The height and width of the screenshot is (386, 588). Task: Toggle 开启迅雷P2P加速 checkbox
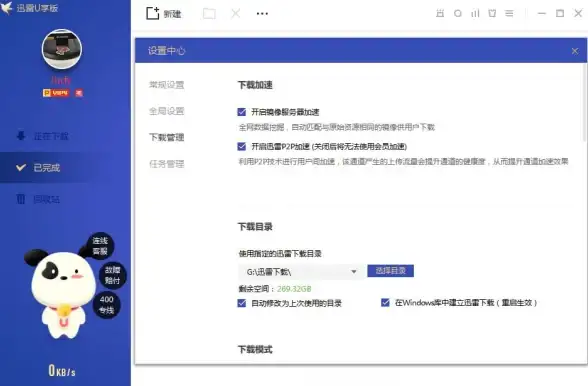pos(242,146)
